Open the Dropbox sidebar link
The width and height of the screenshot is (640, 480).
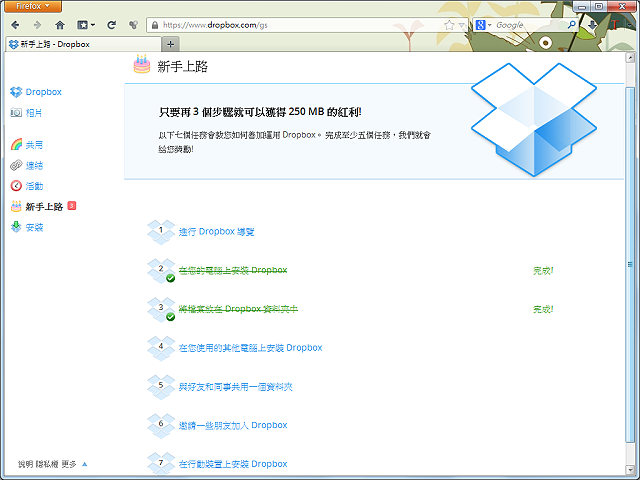tap(43, 92)
